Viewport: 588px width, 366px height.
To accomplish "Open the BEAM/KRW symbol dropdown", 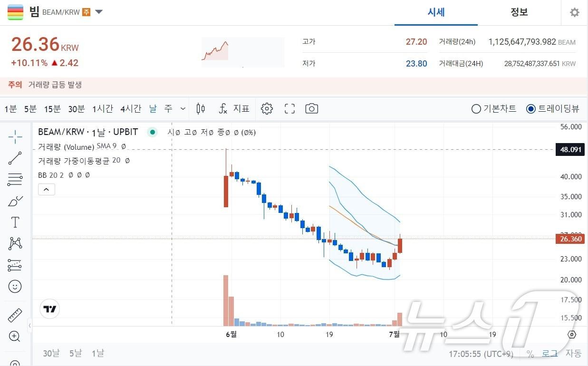I will (98, 12).
